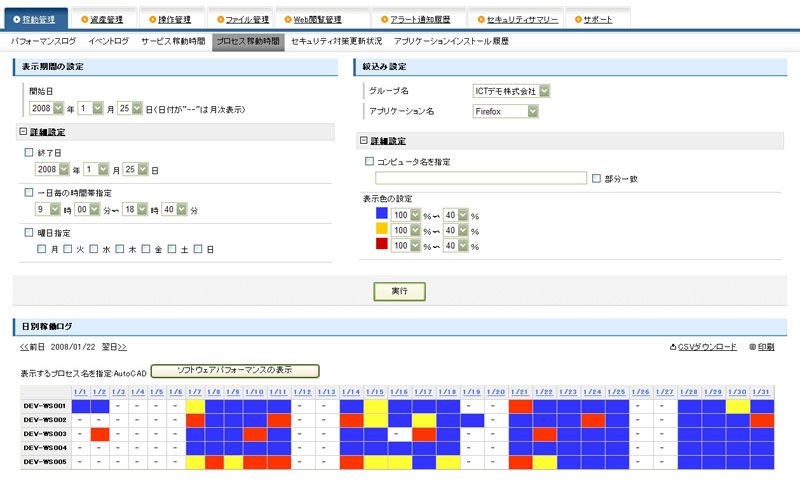Open the end hour dropdown showing 18
The height and width of the screenshot is (492, 800).
(x=135, y=209)
